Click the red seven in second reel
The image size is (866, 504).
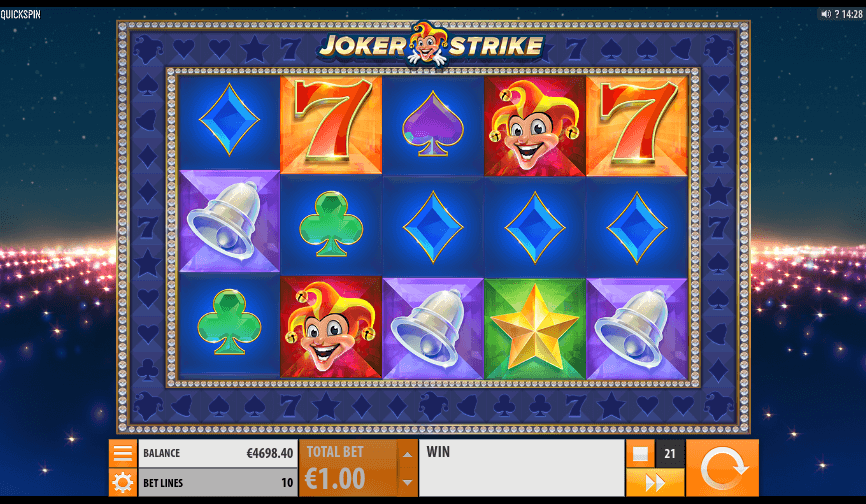331,125
